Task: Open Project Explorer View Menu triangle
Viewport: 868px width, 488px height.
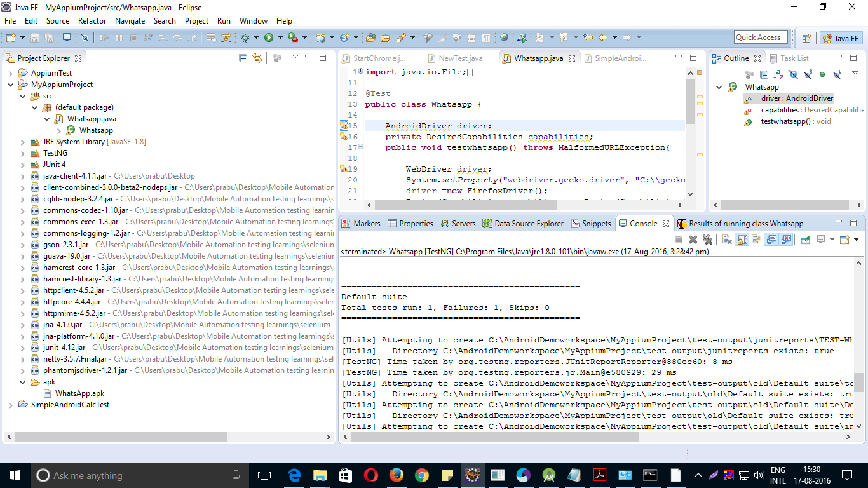Action: pyautogui.click(x=295, y=57)
